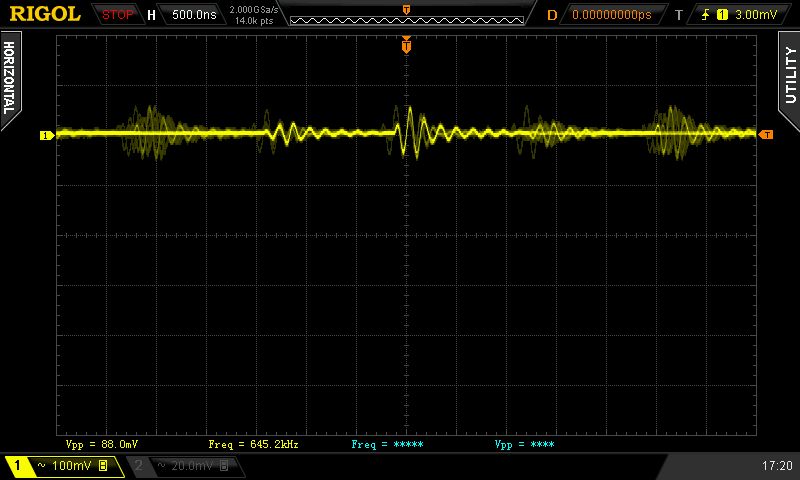Click the cyan Freq = ***** measurement
Image resolution: width=800 pixels, height=480 pixels.
coord(387,444)
